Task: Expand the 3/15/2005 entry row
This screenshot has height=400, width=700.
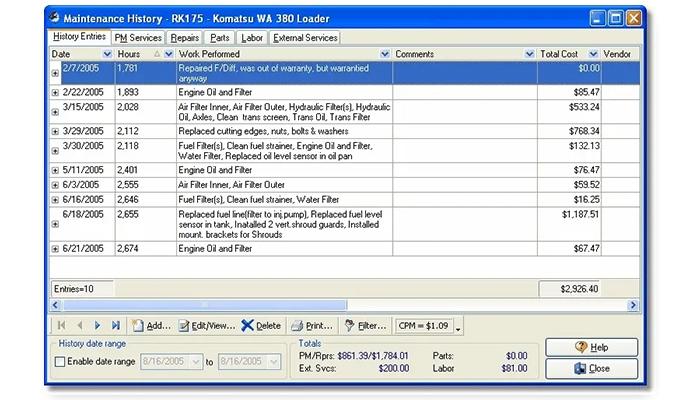Action: pyautogui.click(x=55, y=112)
